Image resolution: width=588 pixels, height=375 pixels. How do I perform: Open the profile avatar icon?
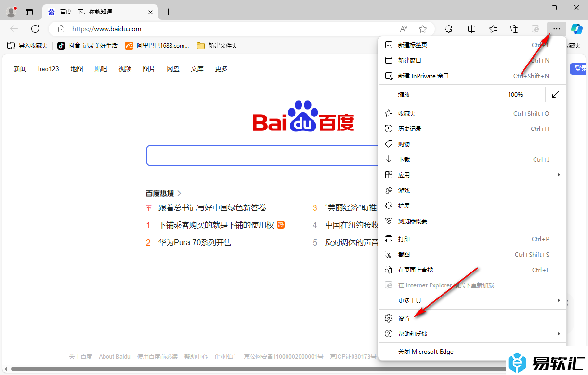(12, 12)
